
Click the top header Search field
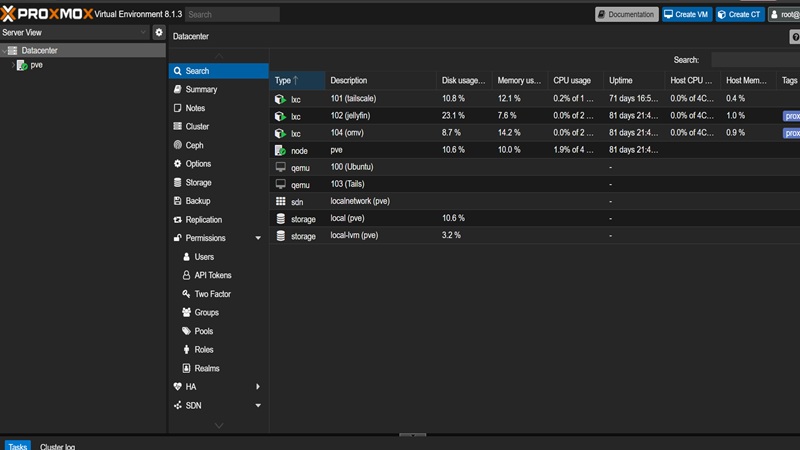click(x=232, y=14)
